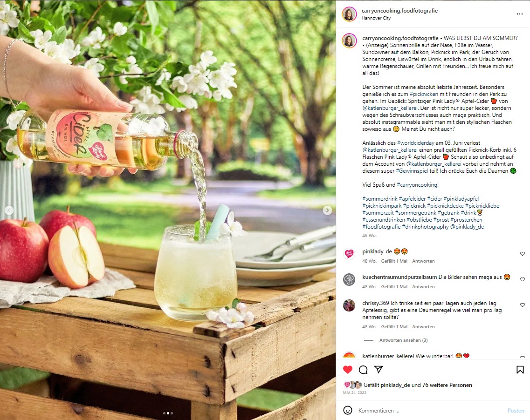The image size is (530, 420).
Task: Like chrissy.369's comment heart
Action: click(522, 305)
